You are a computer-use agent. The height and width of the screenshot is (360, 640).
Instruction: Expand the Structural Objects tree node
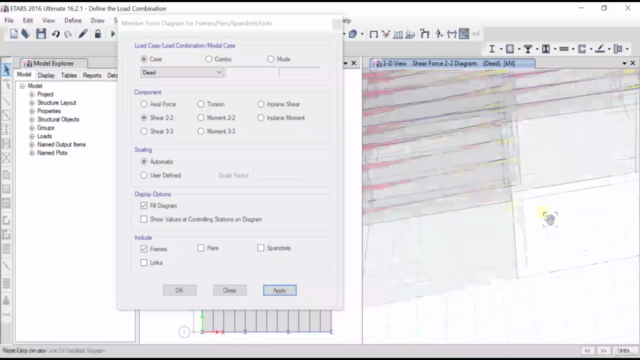pyautogui.click(x=31, y=120)
